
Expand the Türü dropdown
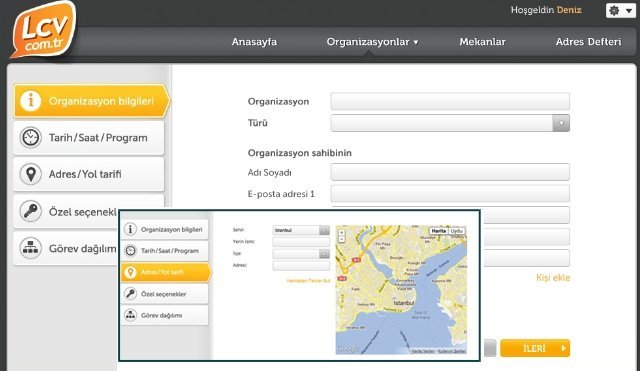[450, 123]
